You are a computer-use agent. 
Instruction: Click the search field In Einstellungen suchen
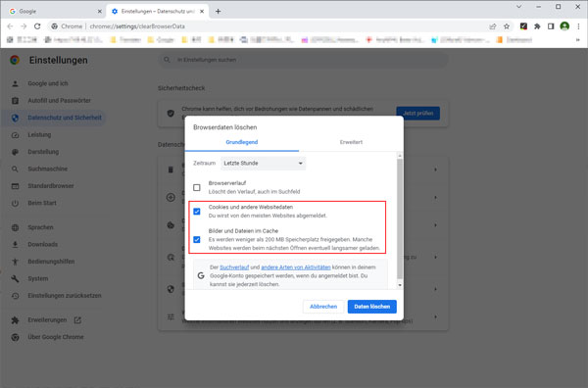pyautogui.click(x=303, y=60)
